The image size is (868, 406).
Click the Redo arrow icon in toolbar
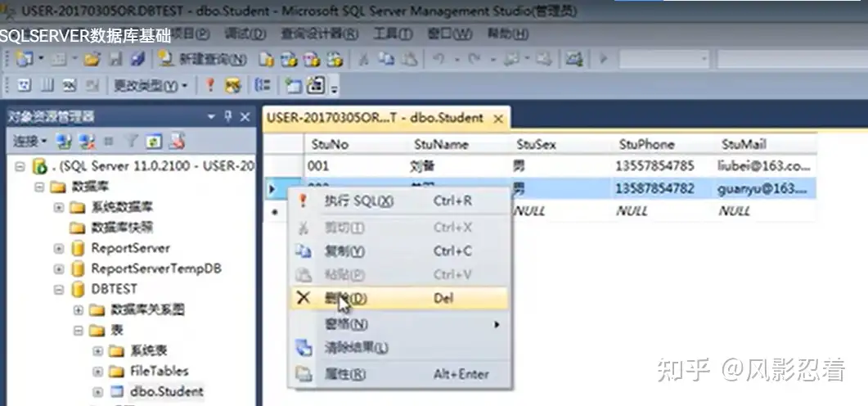pos(474,59)
